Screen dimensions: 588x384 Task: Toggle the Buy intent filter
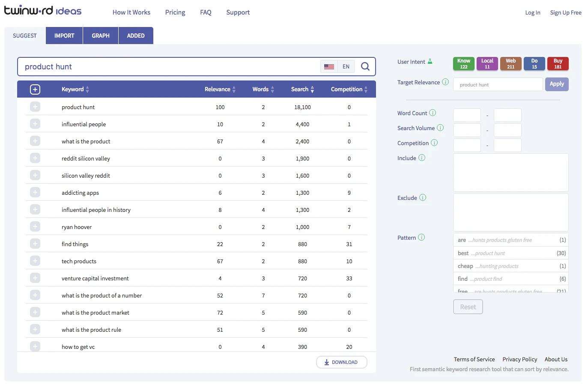(x=558, y=63)
